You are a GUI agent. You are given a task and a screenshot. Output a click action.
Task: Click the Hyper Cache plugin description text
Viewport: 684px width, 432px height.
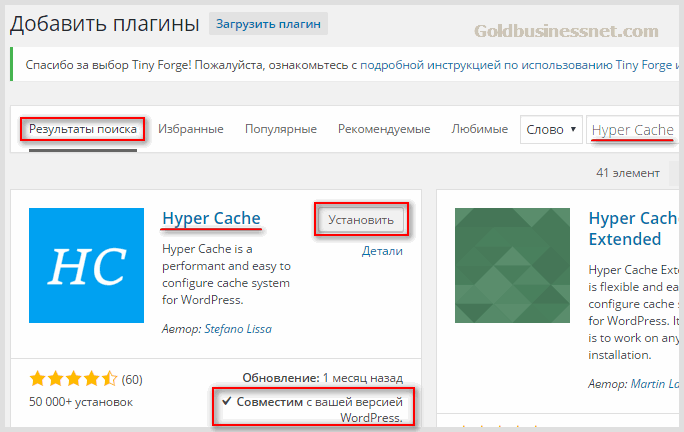[226, 274]
